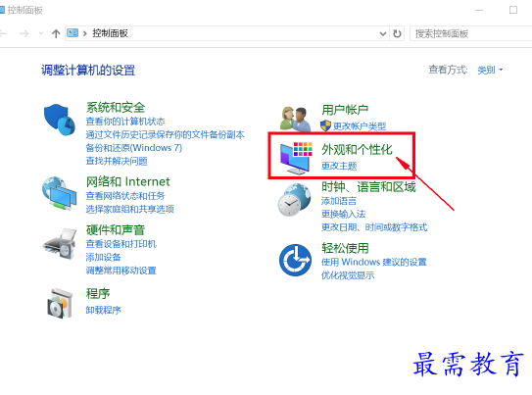532x395 pixels.
Task: Click the Programs disc icon
Action: [x=60, y=304]
